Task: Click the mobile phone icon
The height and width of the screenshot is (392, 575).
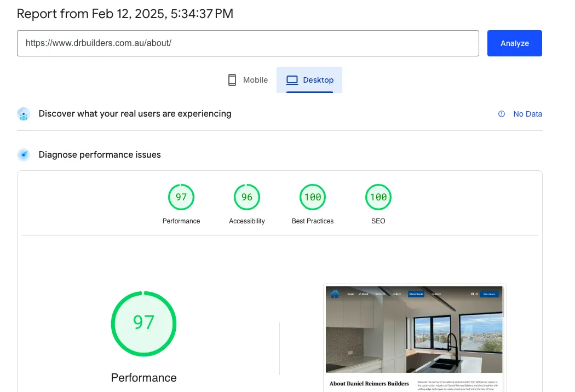Action: (x=232, y=80)
